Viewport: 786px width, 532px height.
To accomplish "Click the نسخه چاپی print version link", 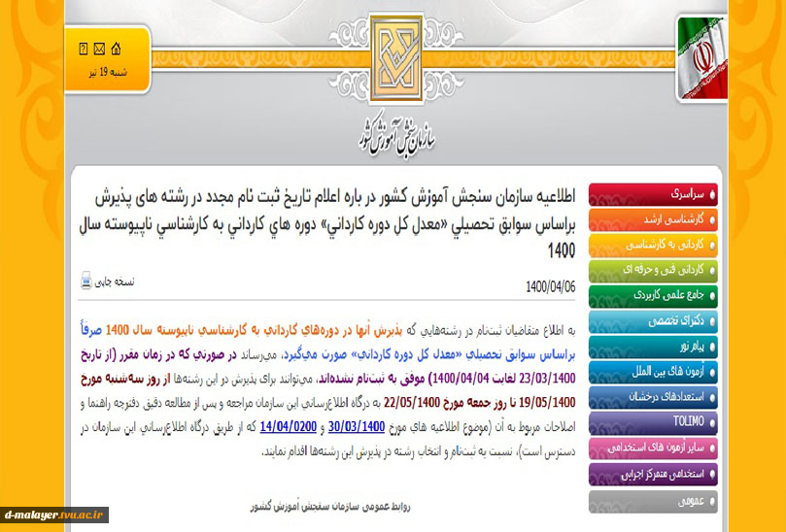I will tap(115, 282).
